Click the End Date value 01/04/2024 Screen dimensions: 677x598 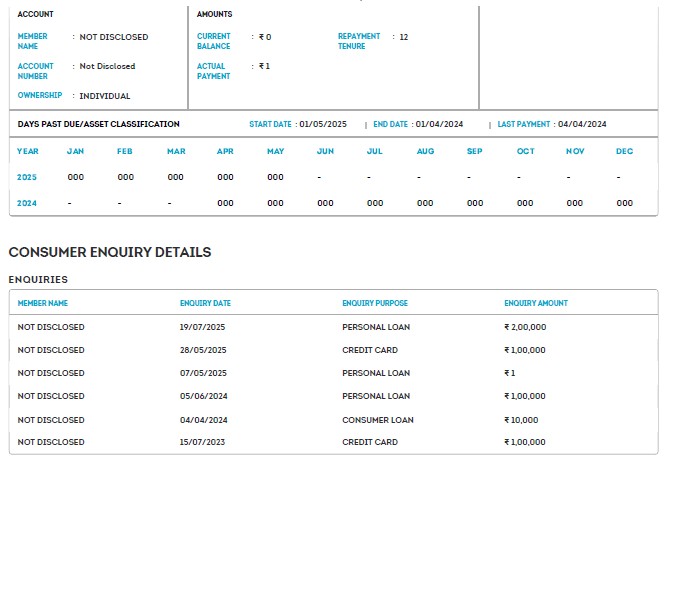[439, 124]
